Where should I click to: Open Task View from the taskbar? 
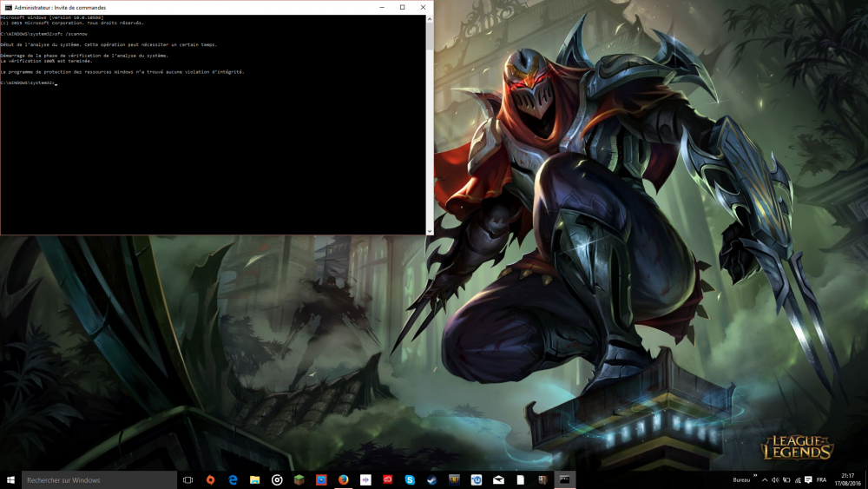coord(187,479)
